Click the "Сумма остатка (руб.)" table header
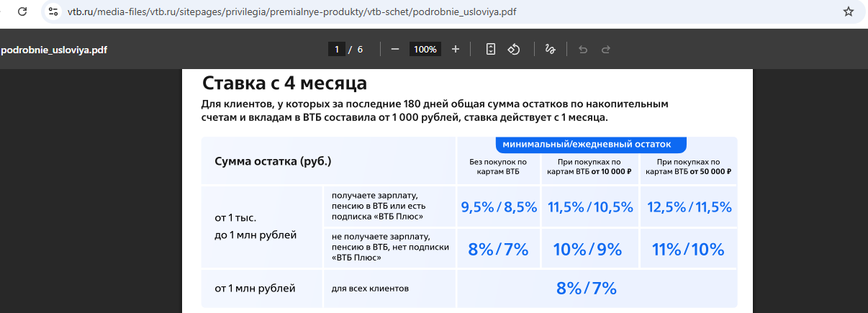 (x=273, y=161)
